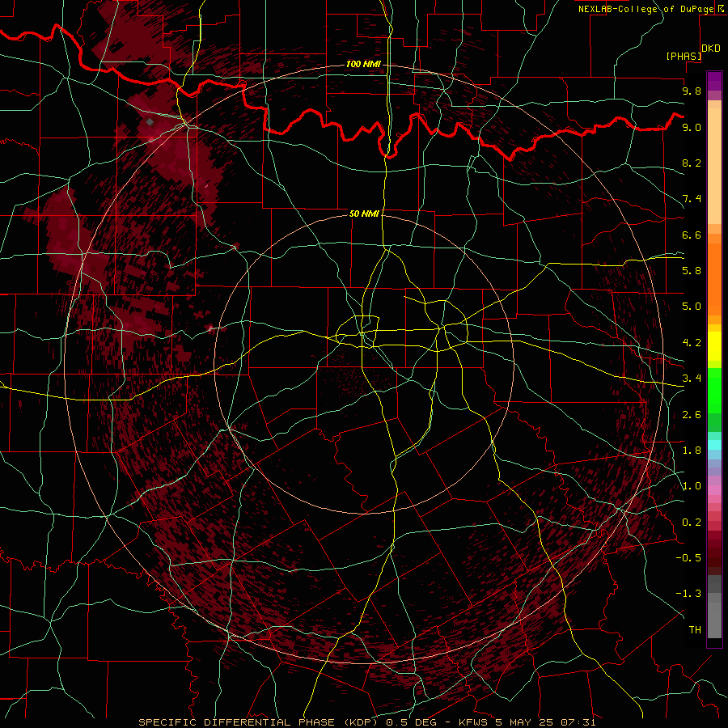
Task: Click the 5.8 value on the scale
Action: click(x=692, y=271)
